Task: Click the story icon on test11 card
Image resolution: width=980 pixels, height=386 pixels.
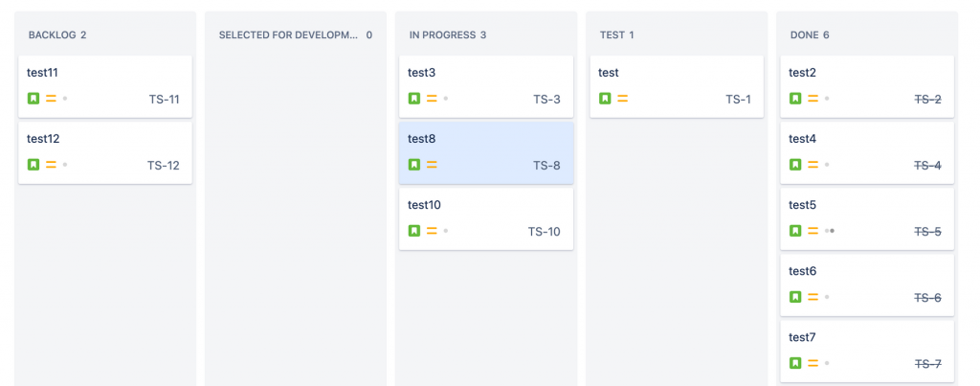Action: [33, 99]
